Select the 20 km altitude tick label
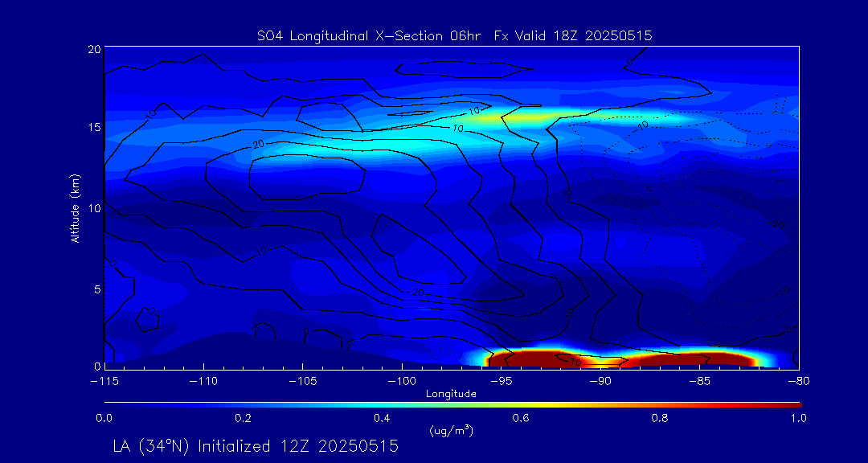The image size is (868, 463). (x=93, y=49)
